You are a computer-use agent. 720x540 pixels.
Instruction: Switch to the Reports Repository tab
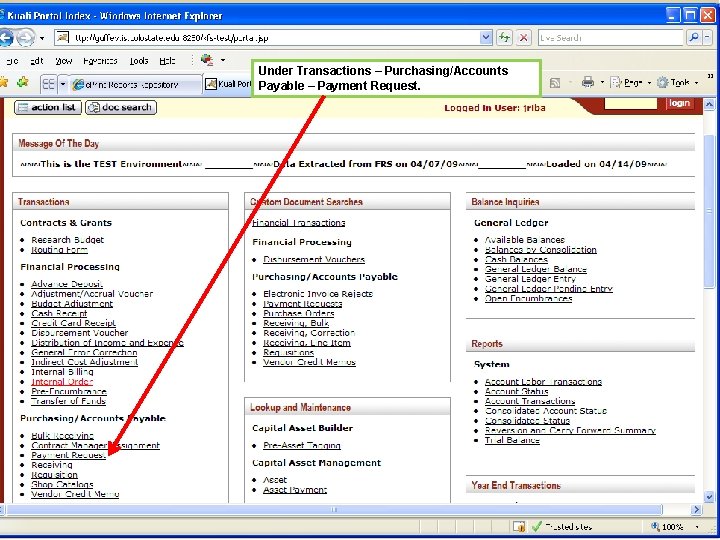[135, 84]
